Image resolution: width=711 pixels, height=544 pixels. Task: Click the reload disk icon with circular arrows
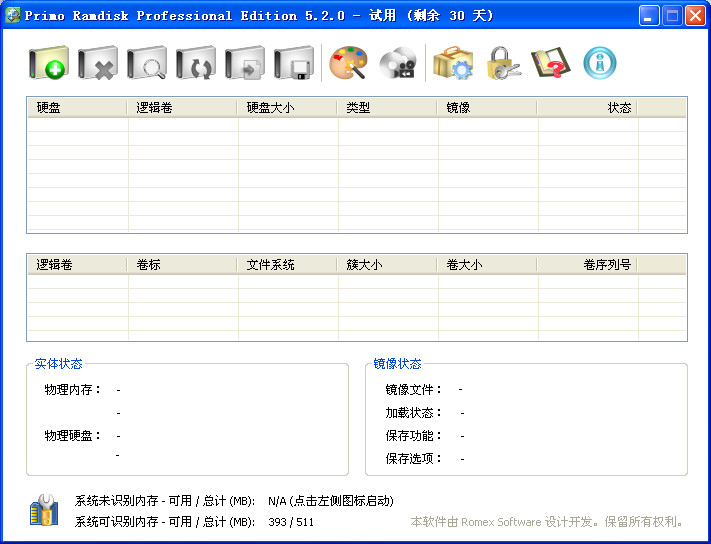pyautogui.click(x=196, y=64)
